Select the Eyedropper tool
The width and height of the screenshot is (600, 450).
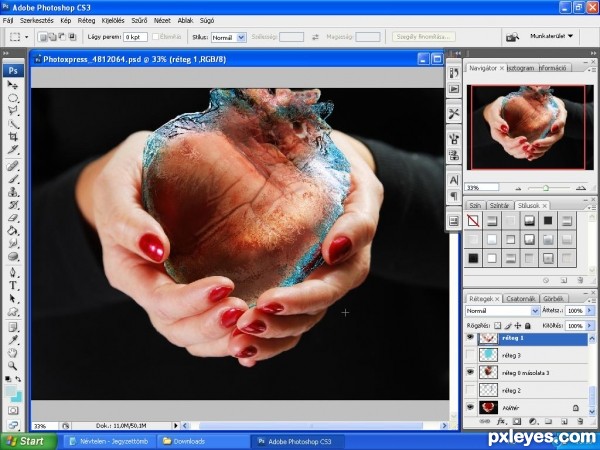click(13, 340)
